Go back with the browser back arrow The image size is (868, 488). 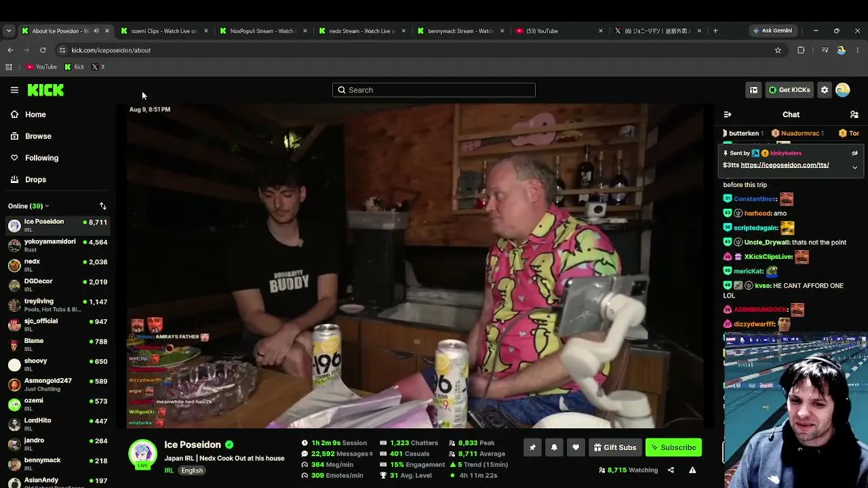pyautogui.click(x=10, y=50)
